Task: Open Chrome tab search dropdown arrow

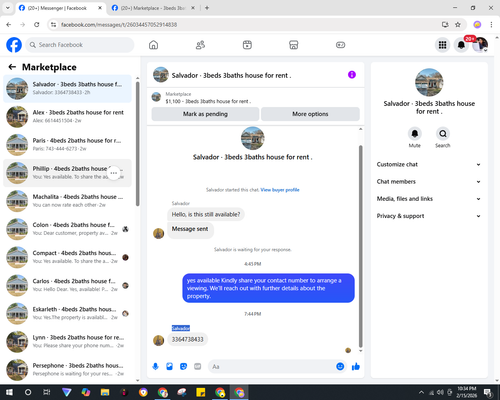Action: coord(7,8)
